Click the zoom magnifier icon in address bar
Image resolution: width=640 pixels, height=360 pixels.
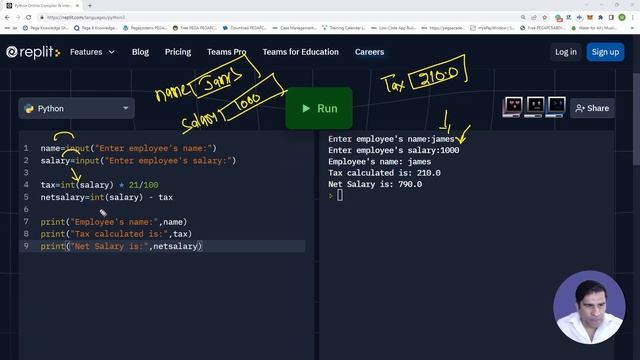[x=523, y=18]
